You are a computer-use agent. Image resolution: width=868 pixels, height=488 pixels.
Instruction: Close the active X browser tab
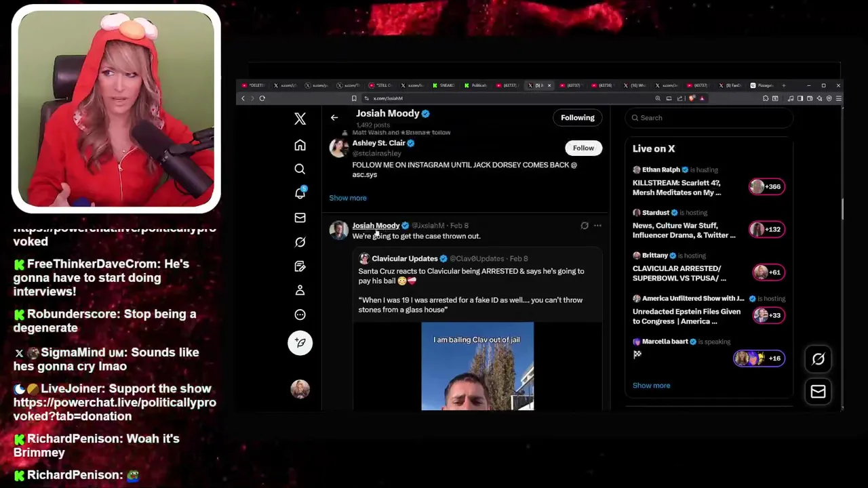pyautogui.click(x=549, y=85)
